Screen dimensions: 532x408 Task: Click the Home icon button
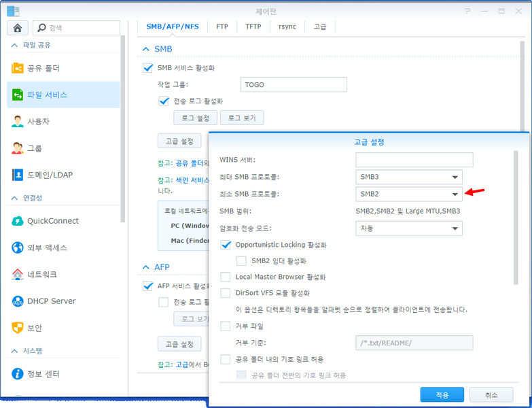pos(17,28)
